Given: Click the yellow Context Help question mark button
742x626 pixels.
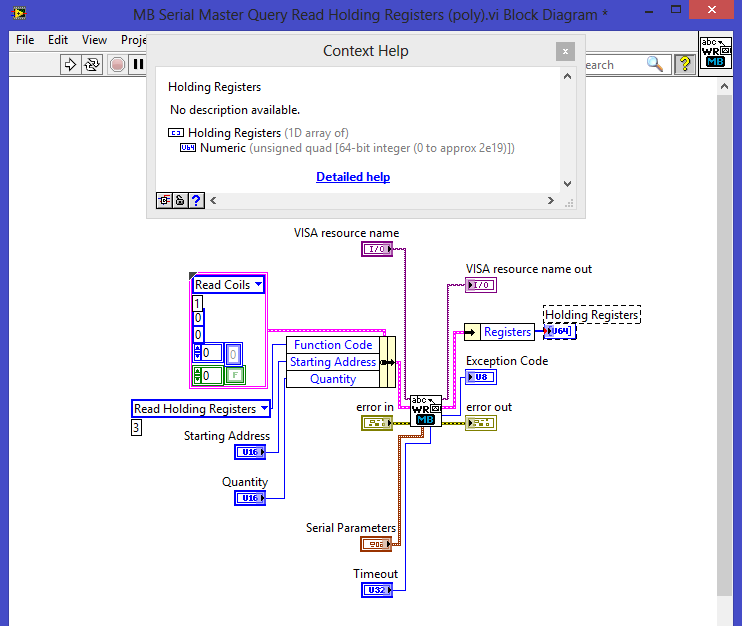Looking at the screenshot, I should click(x=685, y=64).
